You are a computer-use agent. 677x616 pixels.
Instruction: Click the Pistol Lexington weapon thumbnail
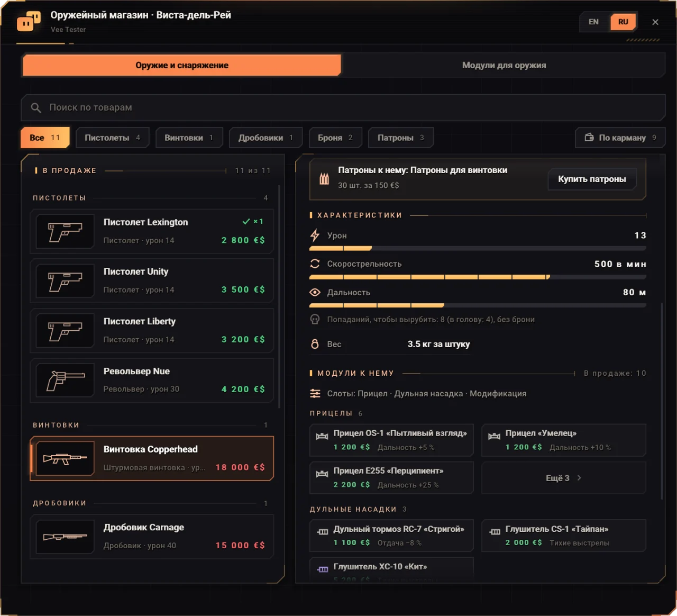click(65, 231)
